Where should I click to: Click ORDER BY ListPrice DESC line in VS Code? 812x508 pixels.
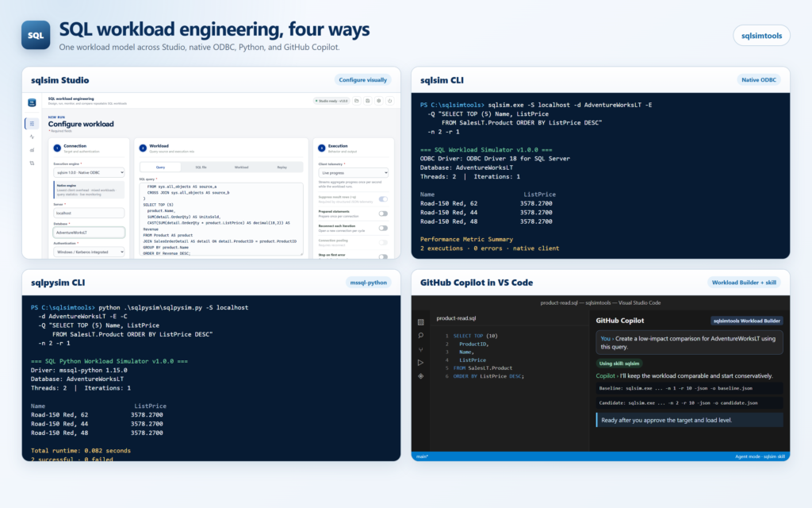click(x=488, y=376)
